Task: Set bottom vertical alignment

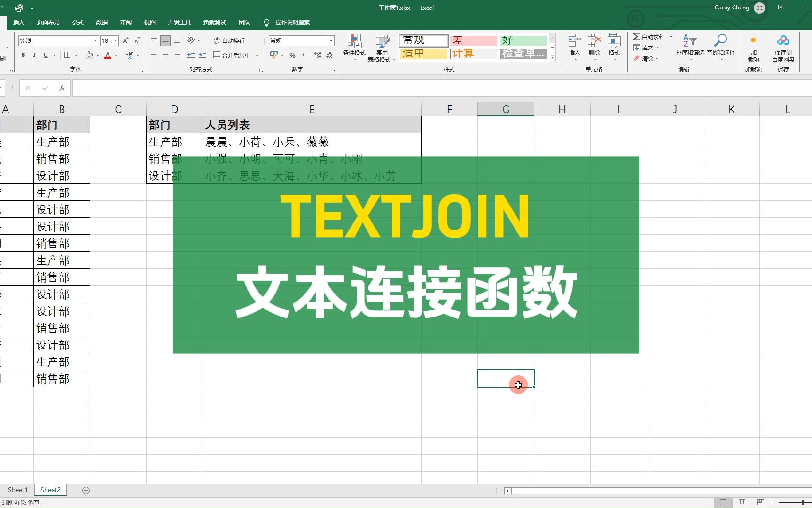Action: pyautogui.click(x=177, y=40)
